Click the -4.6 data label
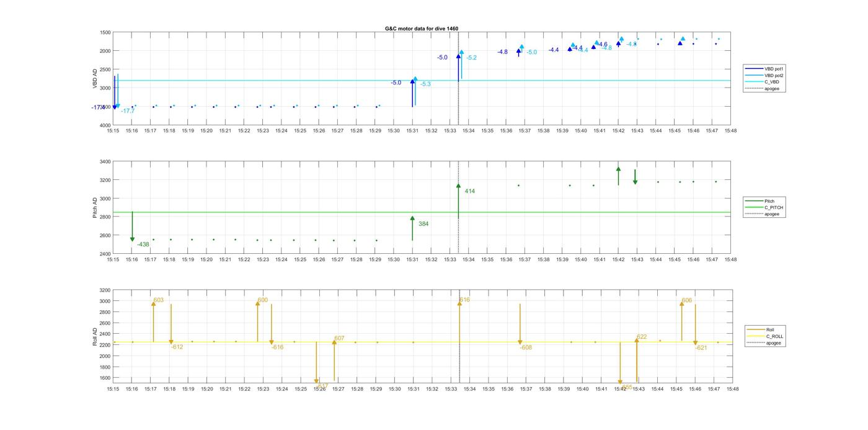The width and height of the screenshot is (868, 430). click(602, 45)
